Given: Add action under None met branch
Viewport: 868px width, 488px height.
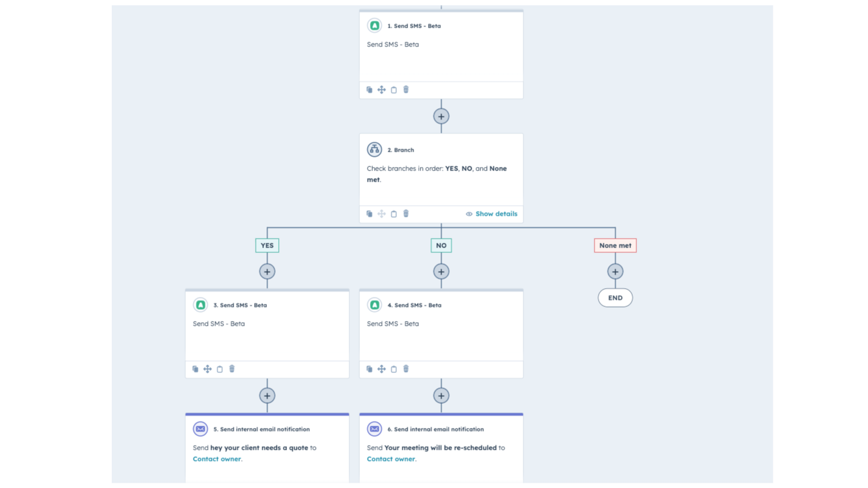Looking at the screenshot, I should [x=615, y=272].
